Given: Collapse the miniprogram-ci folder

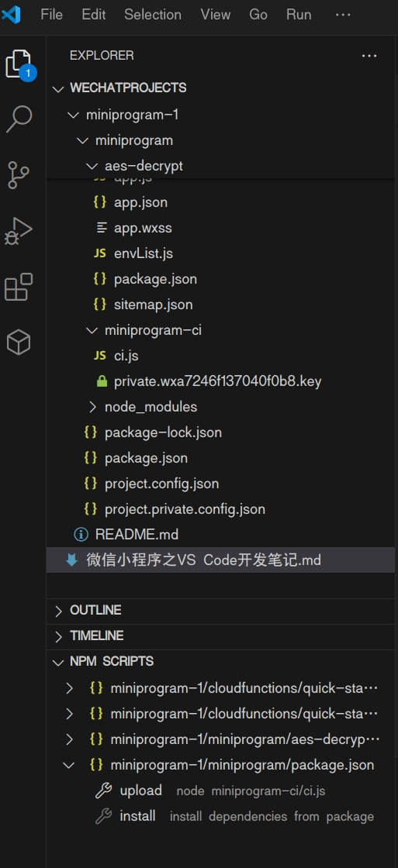Looking at the screenshot, I should 92,330.
